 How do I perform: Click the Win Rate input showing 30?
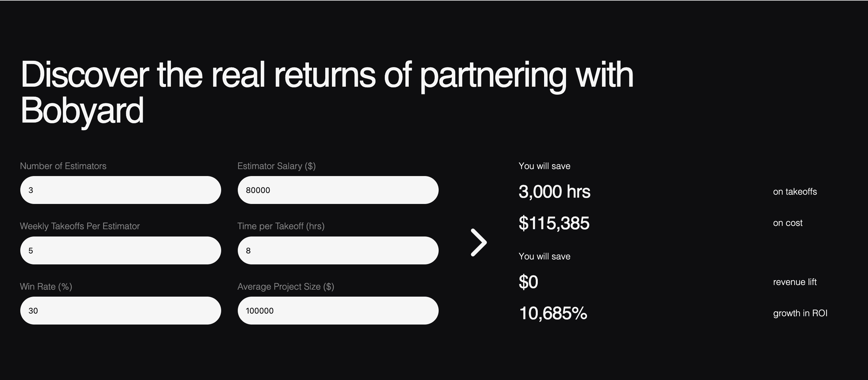[x=120, y=310]
